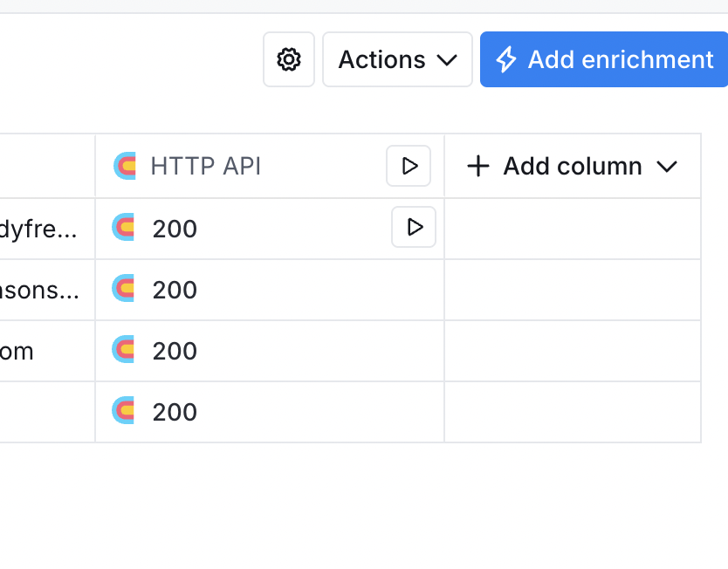The width and height of the screenshot is (728, 569).
Task: Run the HTTP API column play button
Action: click(409, 166)
